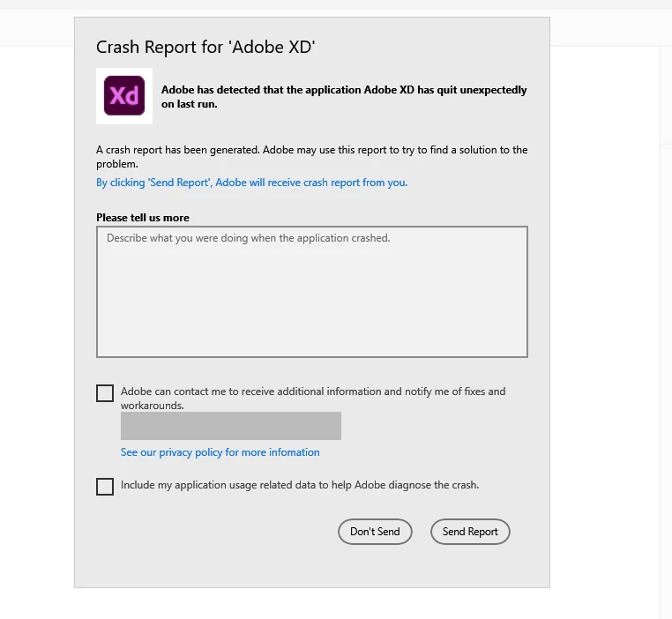Image resolution: width=672 pixels, height=619 pixels.
Task: Click the 'Include my application usage' label text
Action: (x=300, y=485)
